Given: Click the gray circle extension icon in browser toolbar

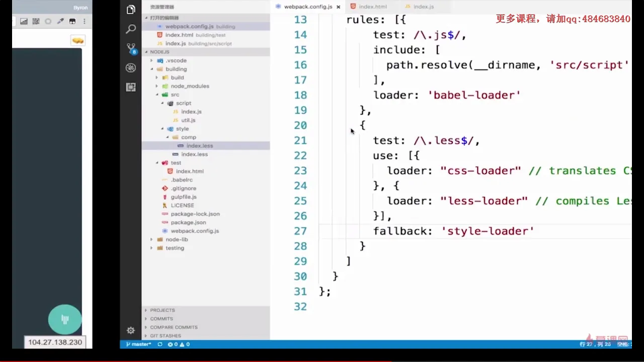Looking at the screenshot, I should click(x=48, y=22).
